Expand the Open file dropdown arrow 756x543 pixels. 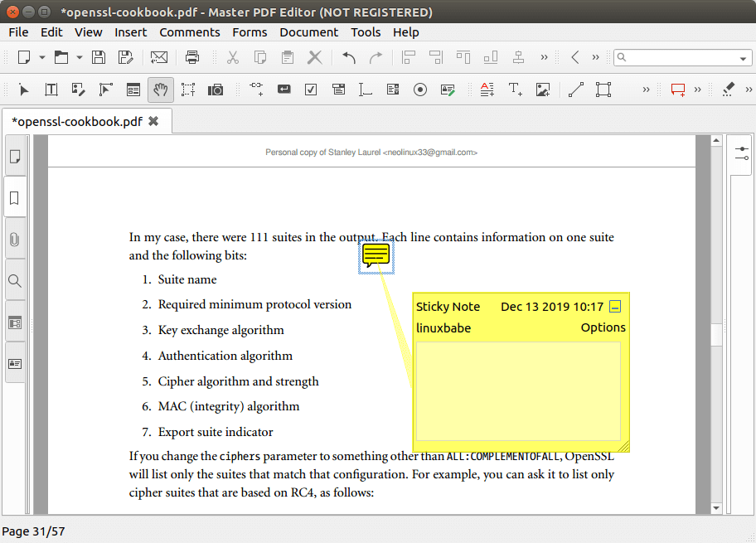point(80,57)
